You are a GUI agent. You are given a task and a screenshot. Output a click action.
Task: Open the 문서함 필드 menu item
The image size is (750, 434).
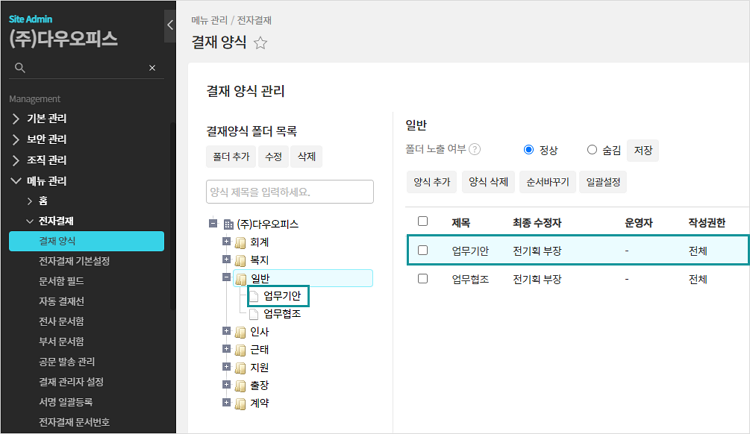pyautogui.click(x=60, y=281)
